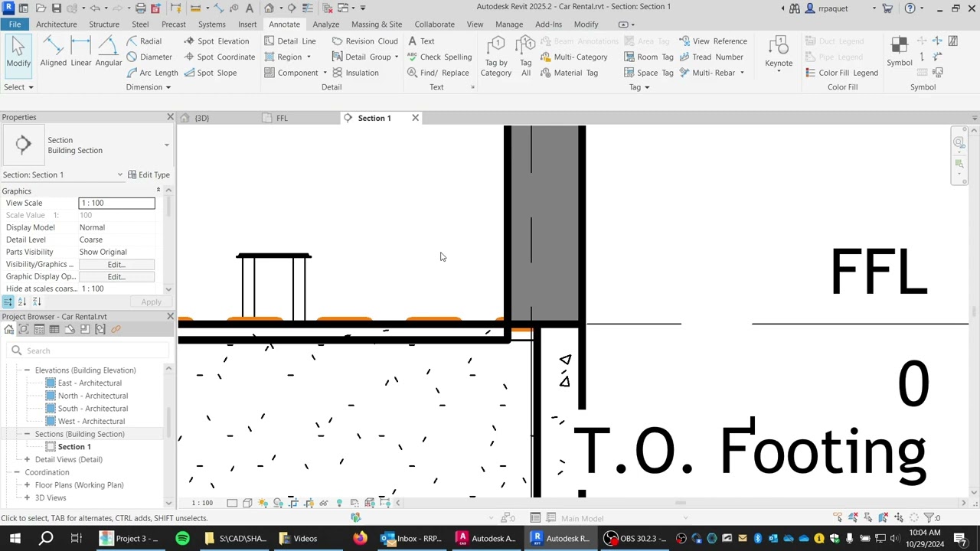Open the Multi-Rebar dropdown arrow
980x551 pixels.
(742, 73)
